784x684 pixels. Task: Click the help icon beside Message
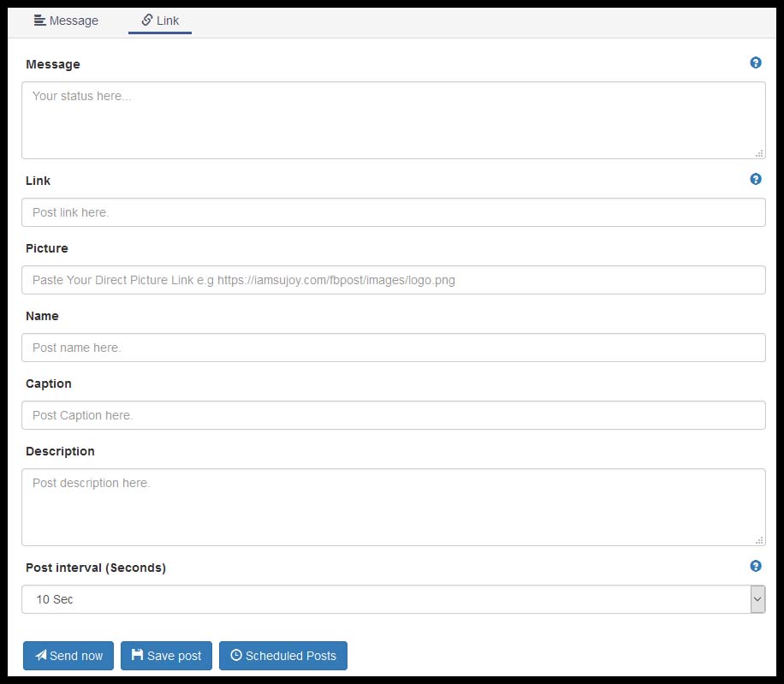pos(756,62)
